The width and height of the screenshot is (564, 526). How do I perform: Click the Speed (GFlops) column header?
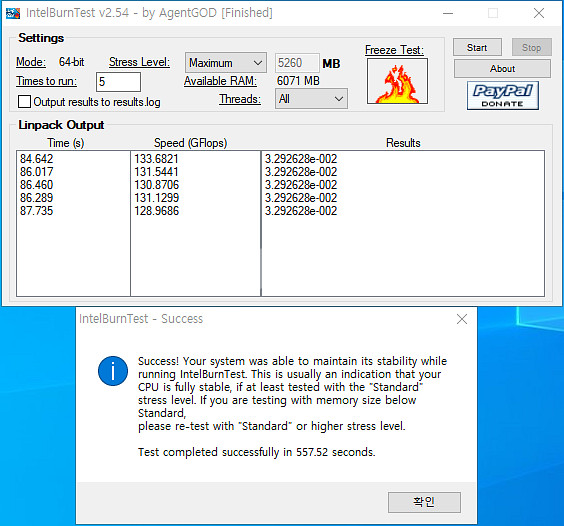coord(190,143)
